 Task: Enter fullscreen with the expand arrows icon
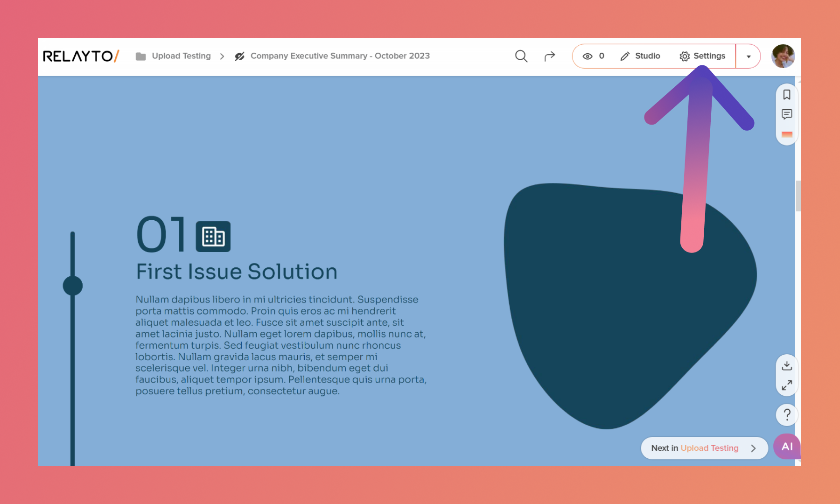pos(787,385)
